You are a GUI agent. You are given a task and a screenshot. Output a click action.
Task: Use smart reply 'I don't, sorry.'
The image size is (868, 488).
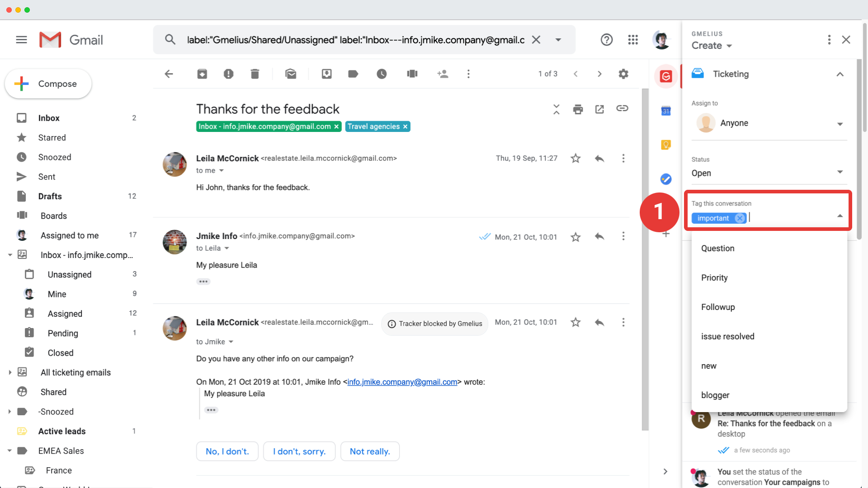point(299,451)
